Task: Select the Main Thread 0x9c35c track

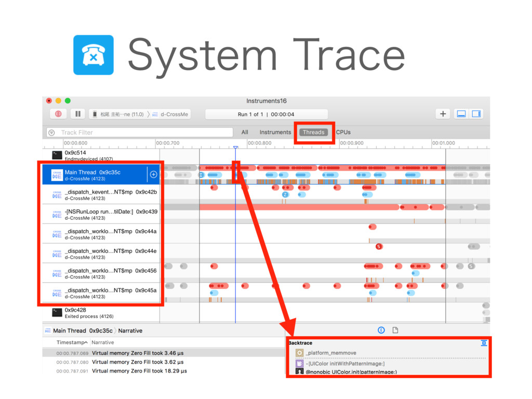Action: (x=101, y=175)
